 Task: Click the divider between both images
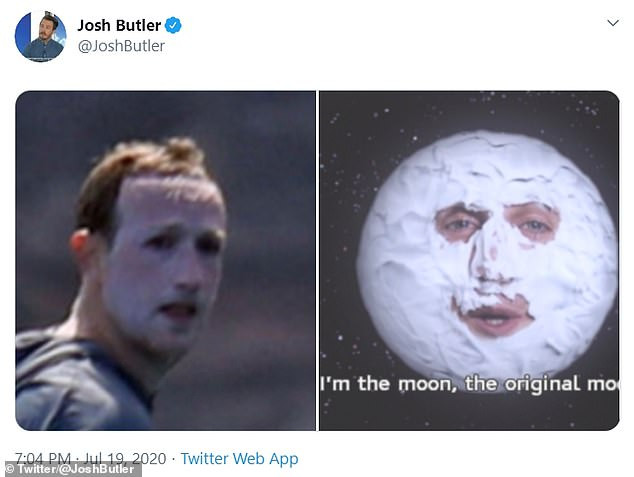point(317,260)
